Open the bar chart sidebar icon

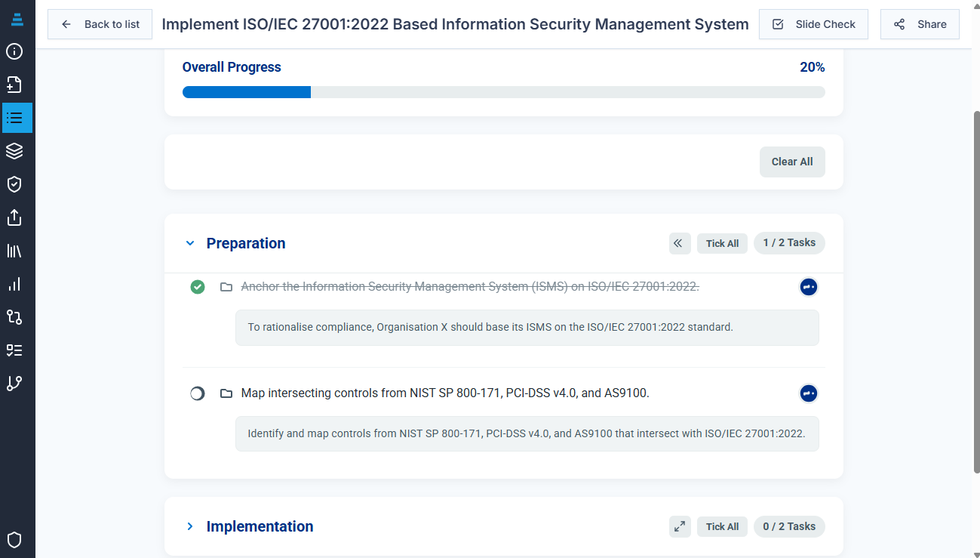pos(14,284)
